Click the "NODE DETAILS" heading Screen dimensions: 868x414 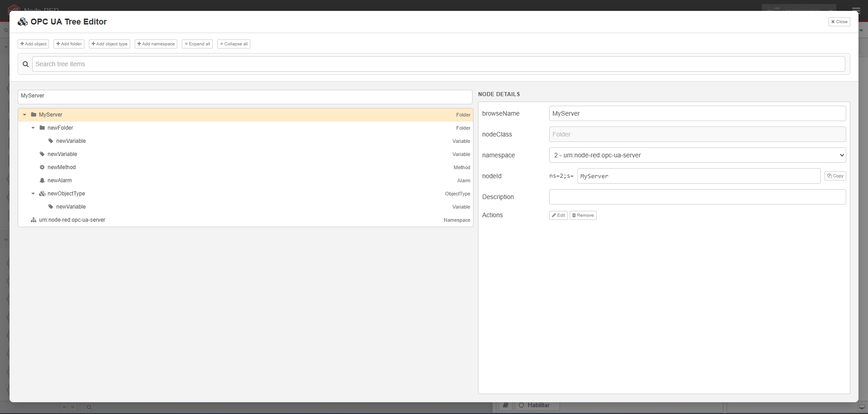point(499,94)
